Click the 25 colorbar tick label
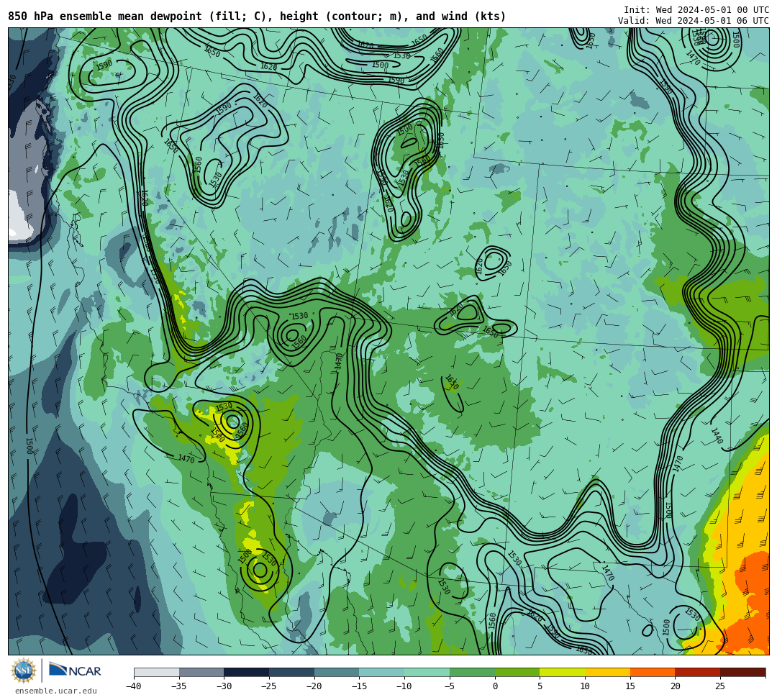This screenshot has width=777, height=700. 720,686
